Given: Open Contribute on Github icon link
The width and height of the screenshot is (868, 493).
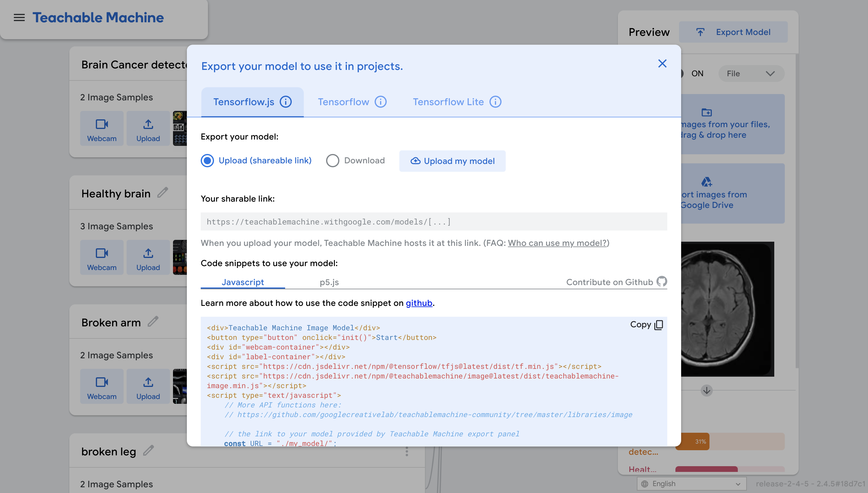Looking at the screenshot, I should pos(662,281).
